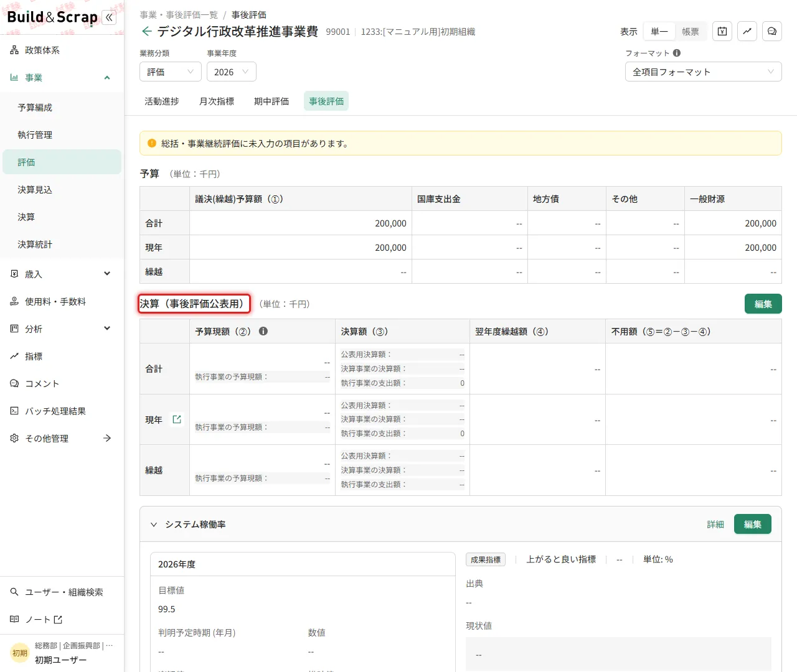Click 編集 button in システム稼働率 panel

tap(753, 524)
